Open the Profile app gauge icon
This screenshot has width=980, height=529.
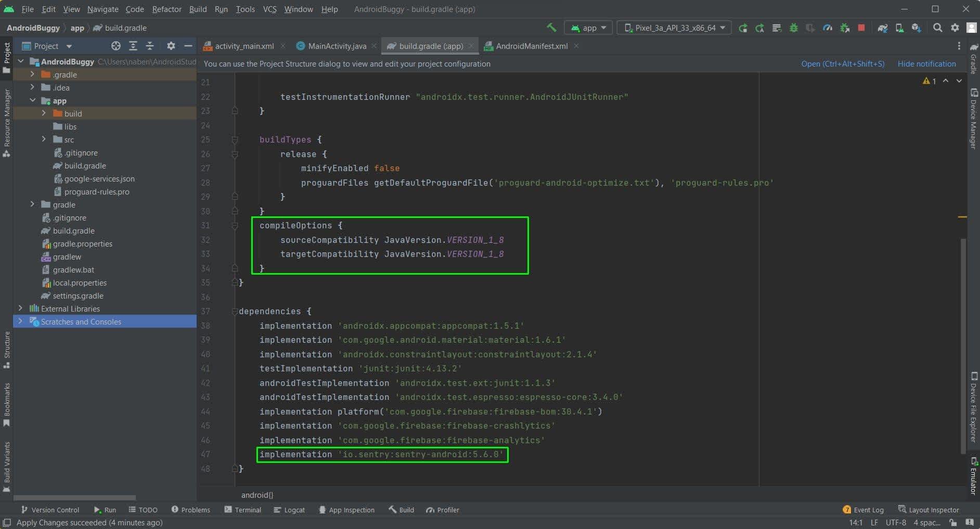coord(827,28)
